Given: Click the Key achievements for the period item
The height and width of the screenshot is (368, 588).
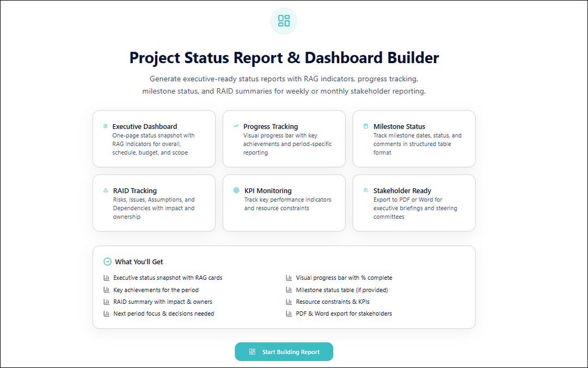Looking at the screenshot, I should (156, 290).
